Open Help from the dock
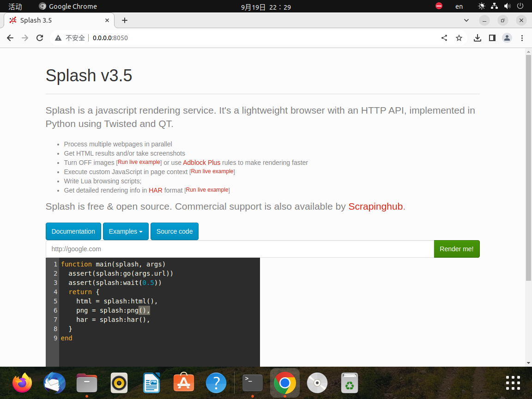 (x=216, y=383)
